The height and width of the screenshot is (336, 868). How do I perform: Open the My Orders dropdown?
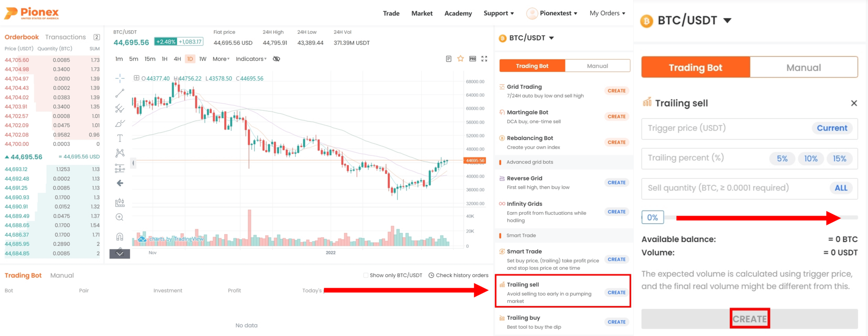tap(607, 13)
